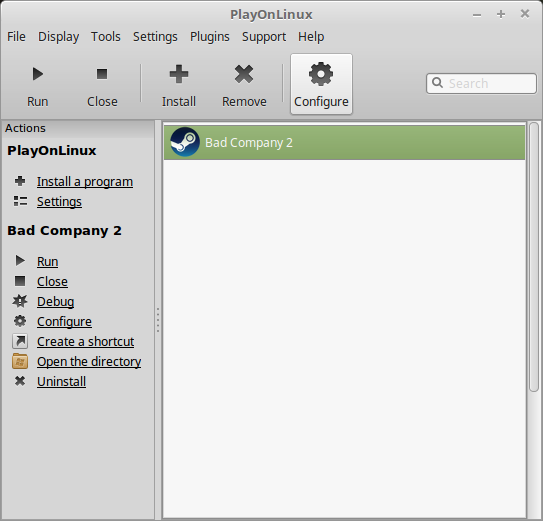Open the sidebar Configure link
The width and height of the screenshot is (543, 521).
pyautogui.click(x=64, y=322)
